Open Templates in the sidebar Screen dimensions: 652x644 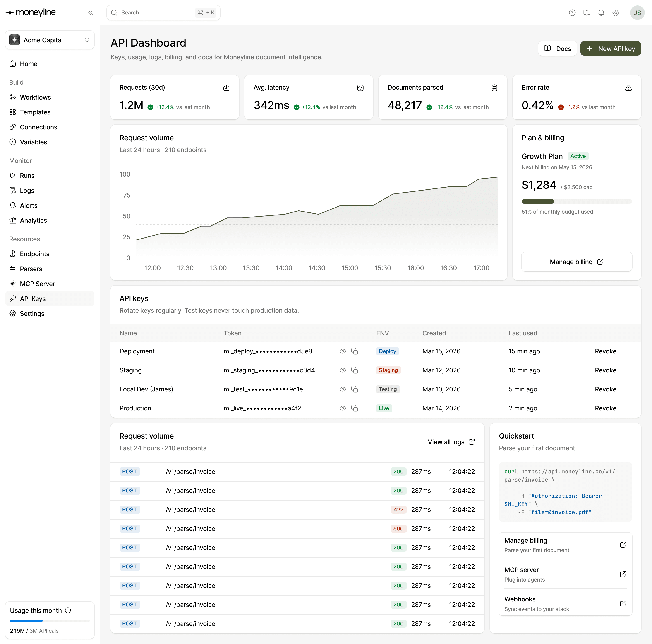[50, 112]
